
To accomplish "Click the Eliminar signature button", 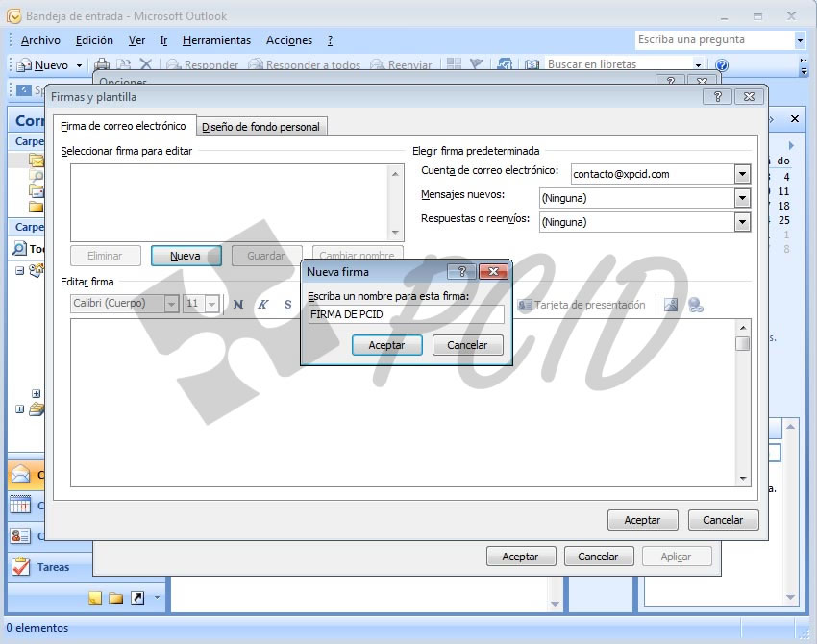I will [x=105, y=256].
